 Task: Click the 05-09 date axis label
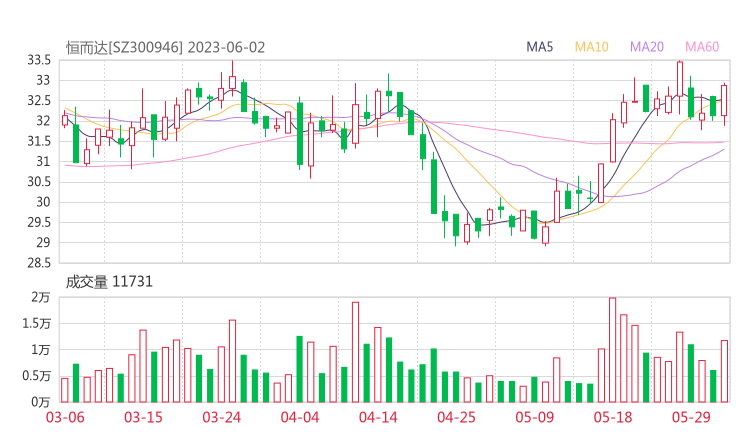point(535,417)
